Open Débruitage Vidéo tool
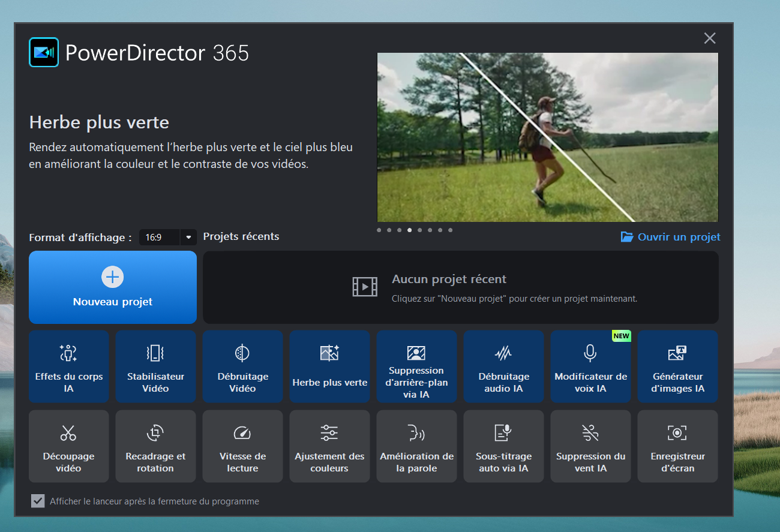 242,366
